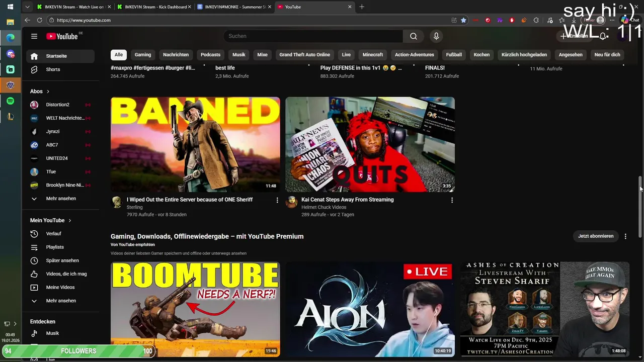Open Shorts from sidebar
This screenshot has width=644, height=362.
[60, 69]
